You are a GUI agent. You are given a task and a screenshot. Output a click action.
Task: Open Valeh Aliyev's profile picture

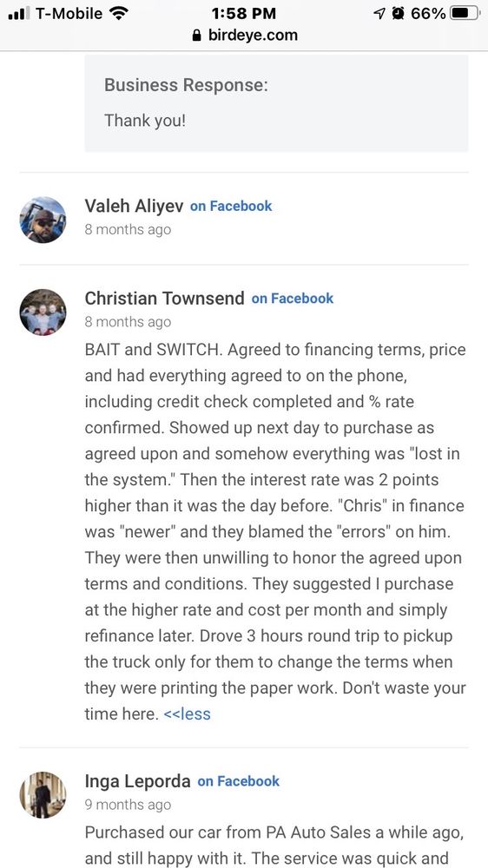pos(43,220)
